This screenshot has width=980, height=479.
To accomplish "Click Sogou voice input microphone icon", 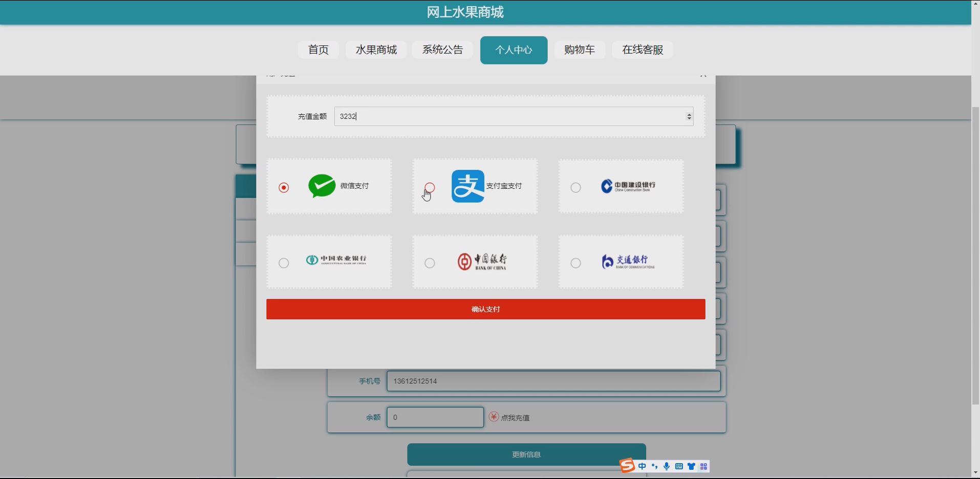I will tap(667, 466).
